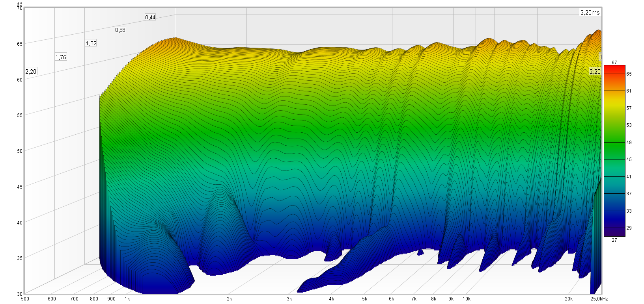
Task: Click the 5k frequency axis label
Action: tap(364, 299)
